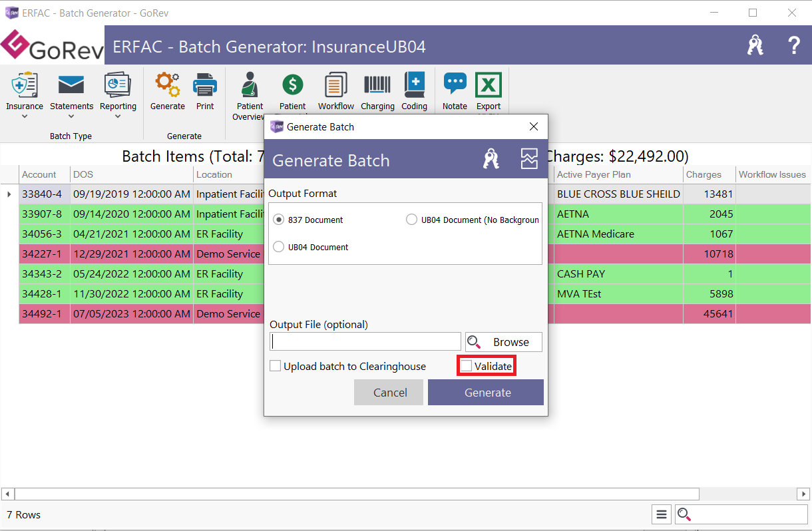The image size is (812, 531).
Task: Click the AETNA Medicare payer cell
Action: (x=618, y=234)
